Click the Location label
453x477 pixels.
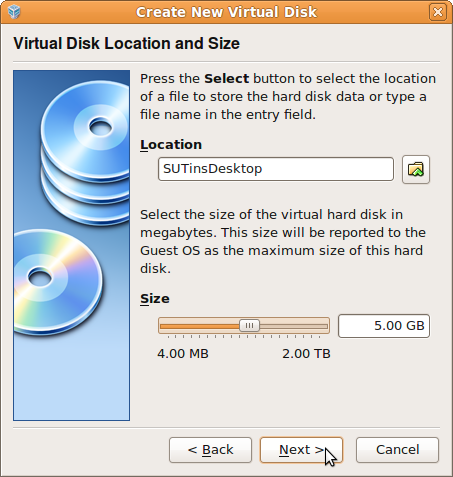pyautogui.click(x=171, y=145)
